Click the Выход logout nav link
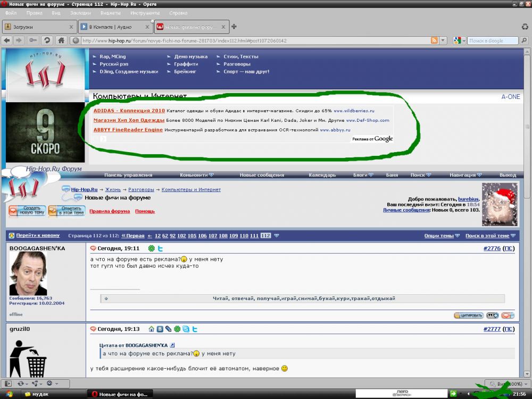 click(x=508, y=174)
